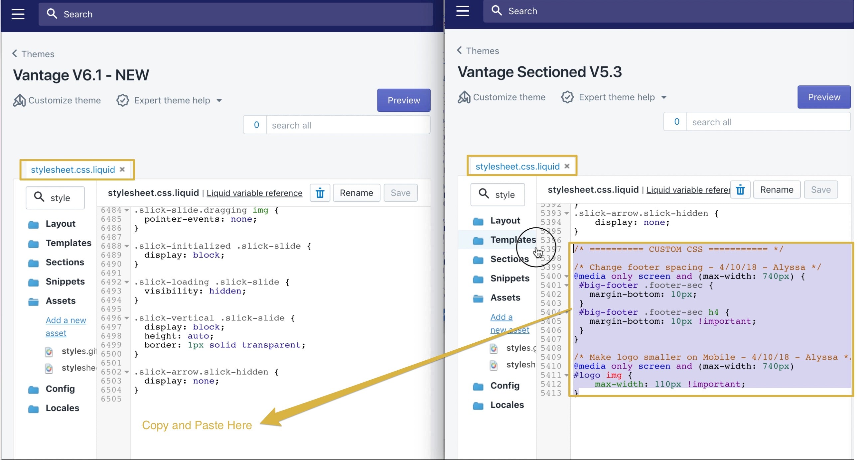Click Layout folder icon in left window
Screen dimensions: 868x460
pyautogui.click(x=33, y=224)
